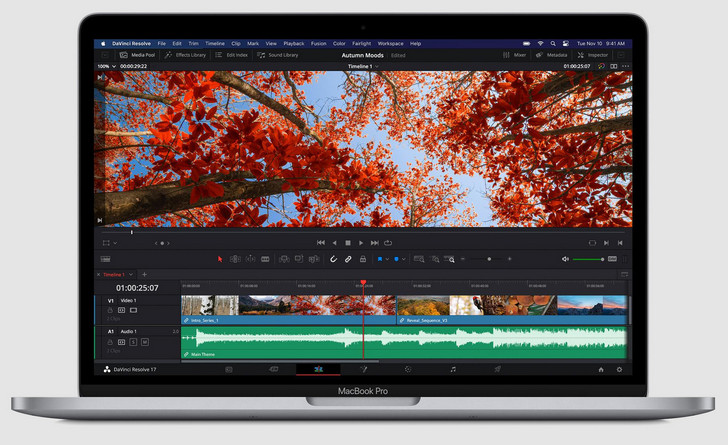Expand the Marker color dropdown arrow
This screenshot has height=445, width=728.
click(403, 259)
